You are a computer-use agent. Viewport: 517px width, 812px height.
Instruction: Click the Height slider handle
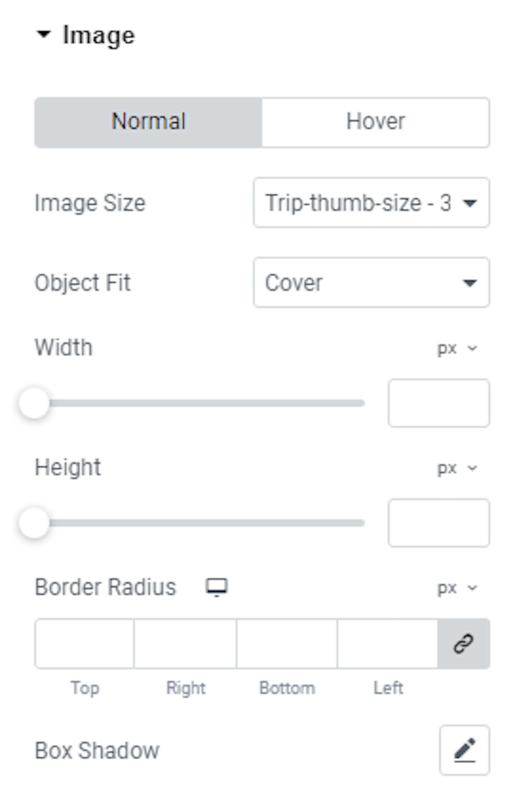pyautogui.click(x=34, y=523)
